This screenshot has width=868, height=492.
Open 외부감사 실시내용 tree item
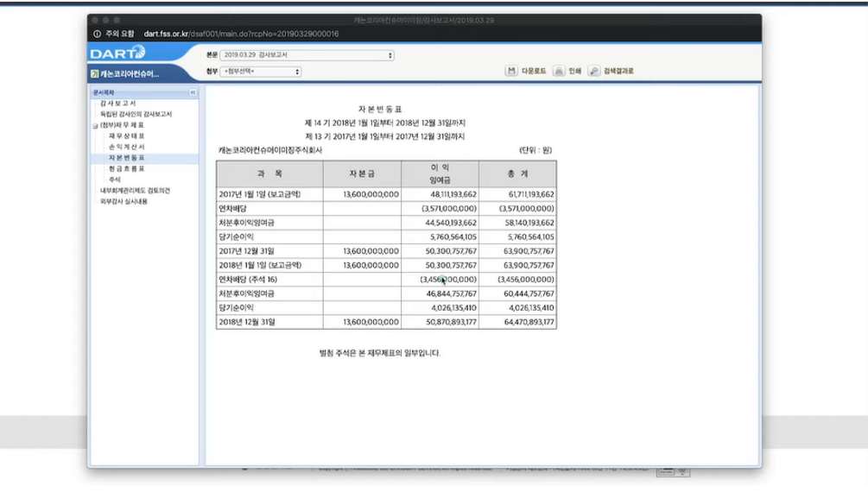[124, 201]
